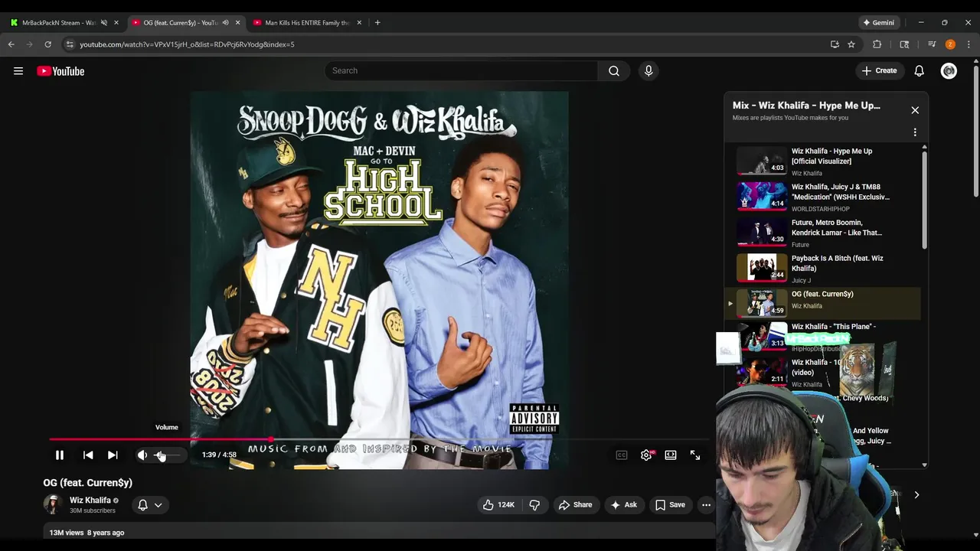Close the MrBackPackN Stream tab
980x551 pixels.
[116, 23]
